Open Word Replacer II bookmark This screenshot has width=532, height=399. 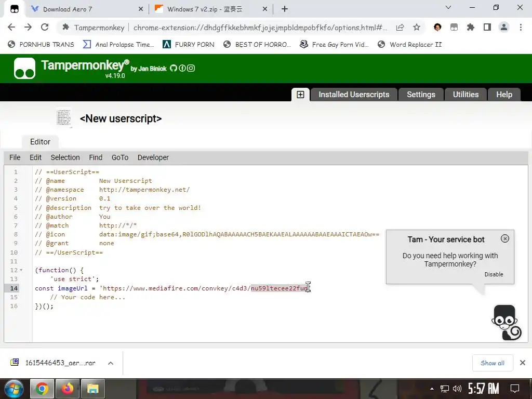tap(410, 45)
